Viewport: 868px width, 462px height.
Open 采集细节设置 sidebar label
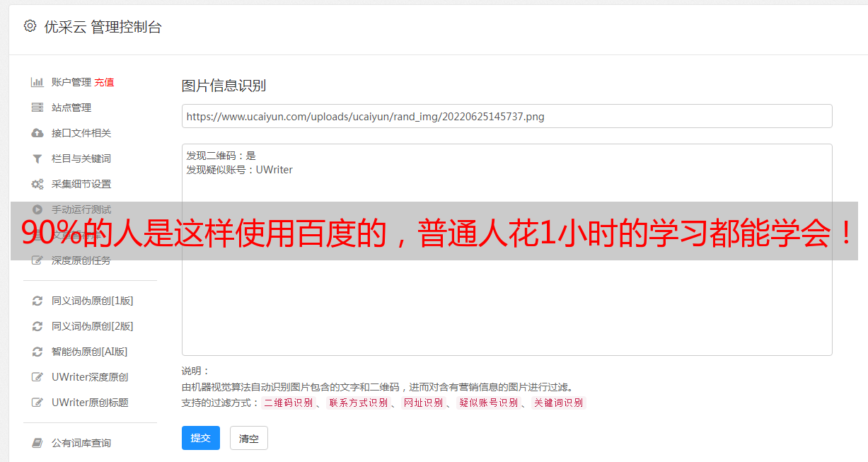coord(81,184)
